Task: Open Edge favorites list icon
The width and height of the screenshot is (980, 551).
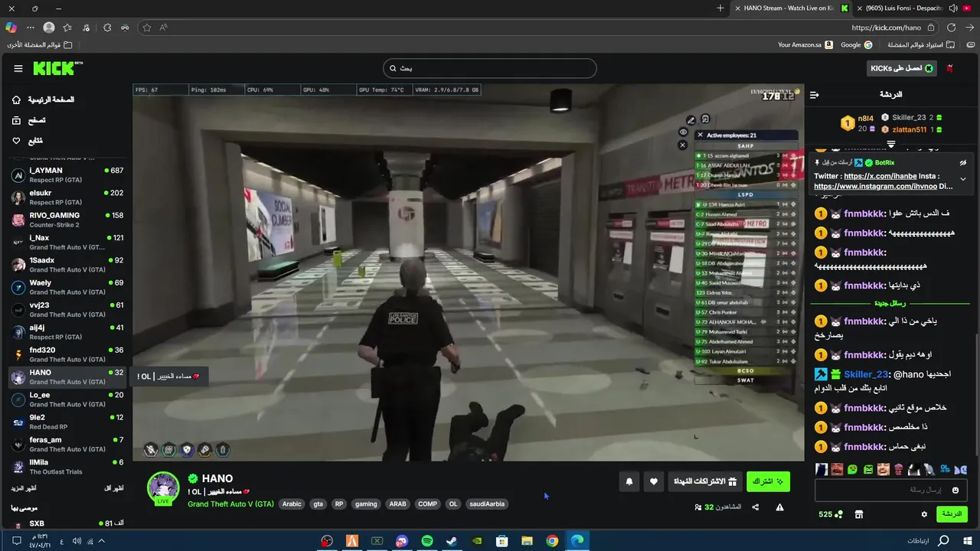Action: coord(67,28)
